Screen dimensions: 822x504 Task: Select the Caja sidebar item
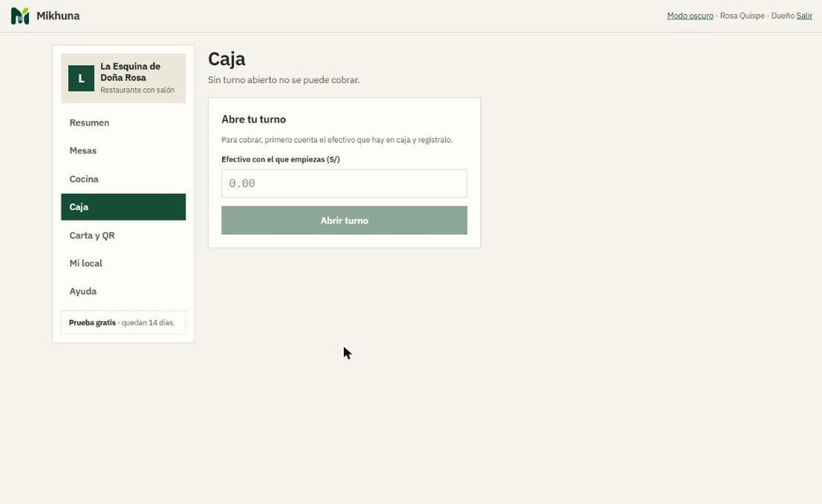[x=123, y=207]
